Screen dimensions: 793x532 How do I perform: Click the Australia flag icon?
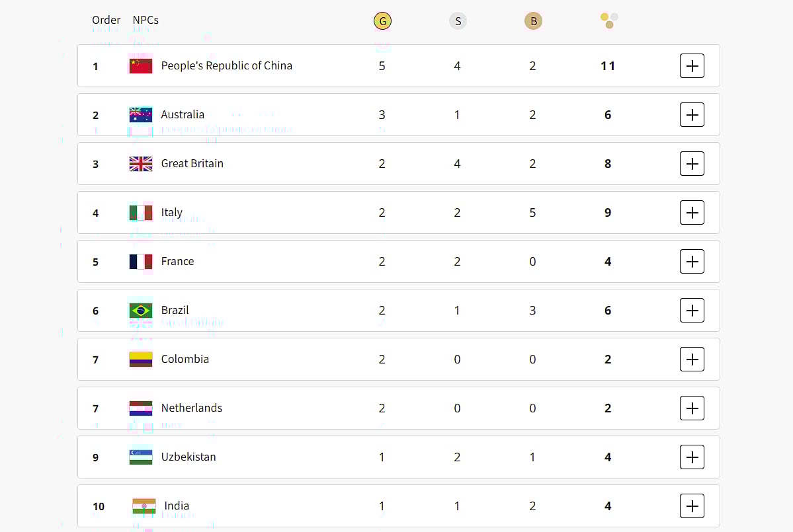pos(140,114)
